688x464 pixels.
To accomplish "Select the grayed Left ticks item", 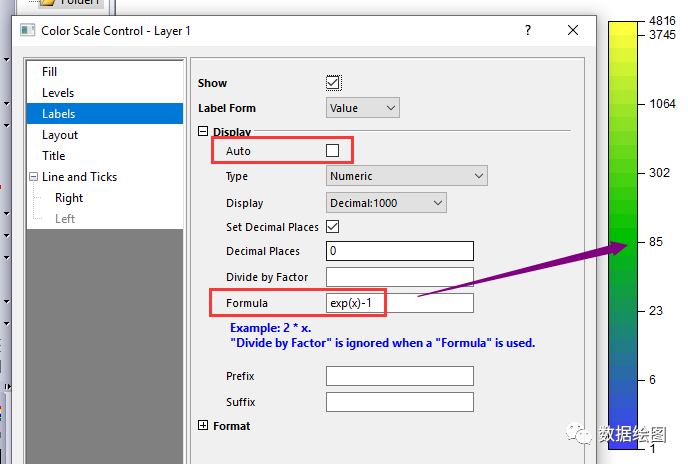I will [x=65, y=219].
